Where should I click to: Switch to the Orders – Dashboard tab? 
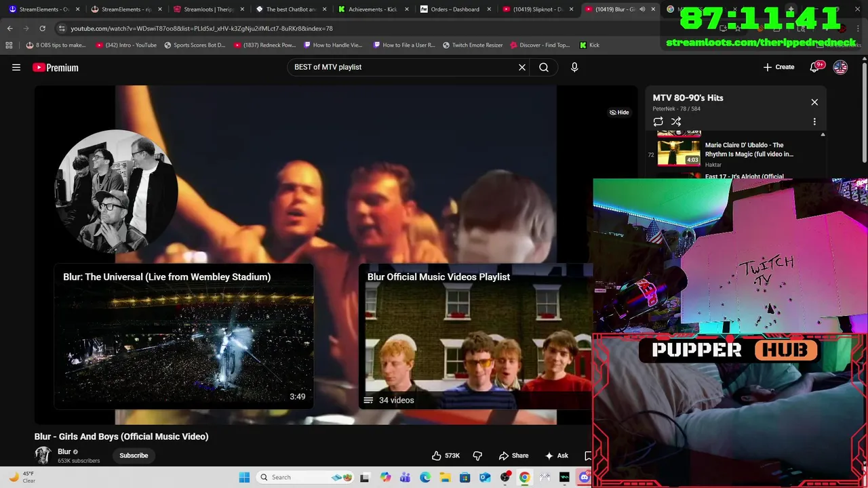point(454,9)
